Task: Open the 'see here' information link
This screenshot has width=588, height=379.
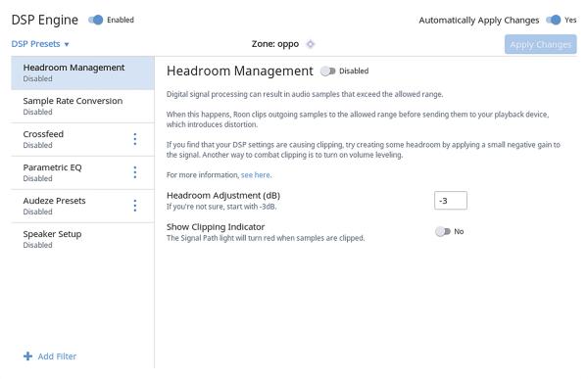Action: [x=256, y=175]
